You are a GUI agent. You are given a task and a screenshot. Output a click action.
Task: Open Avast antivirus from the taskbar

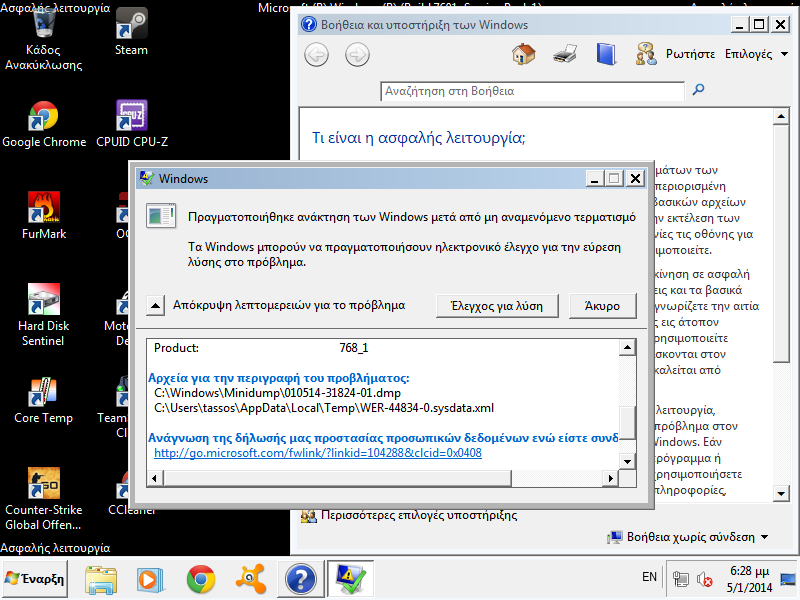tap(251, 579)
